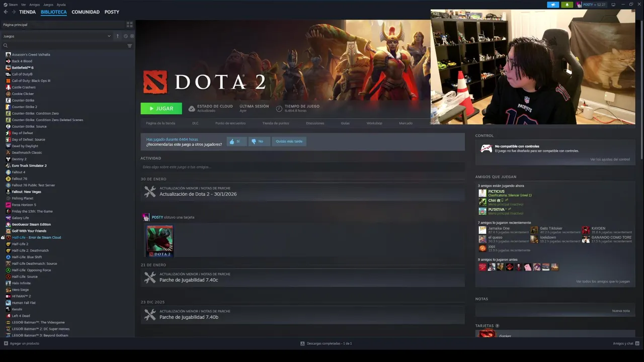Select Counter-Strike 2 in game list
The width and height of the screenshot is (644, 362).
(x=25, y=107)
